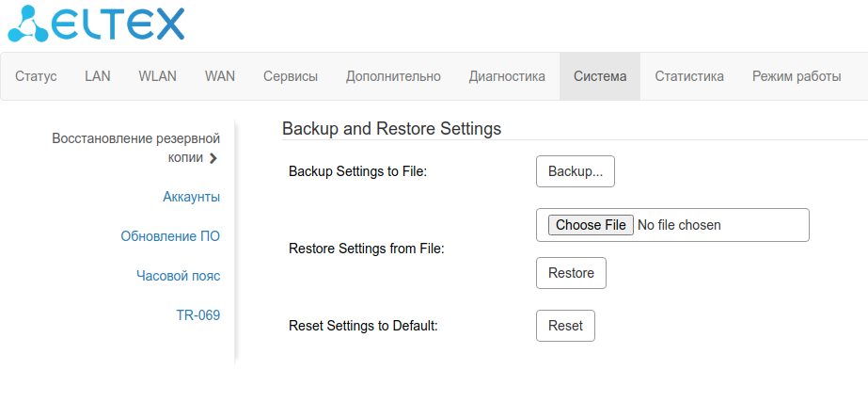The image size is (868, 402).
Task: Select the Дополнительно tab
Action: [x=393, y=76]
